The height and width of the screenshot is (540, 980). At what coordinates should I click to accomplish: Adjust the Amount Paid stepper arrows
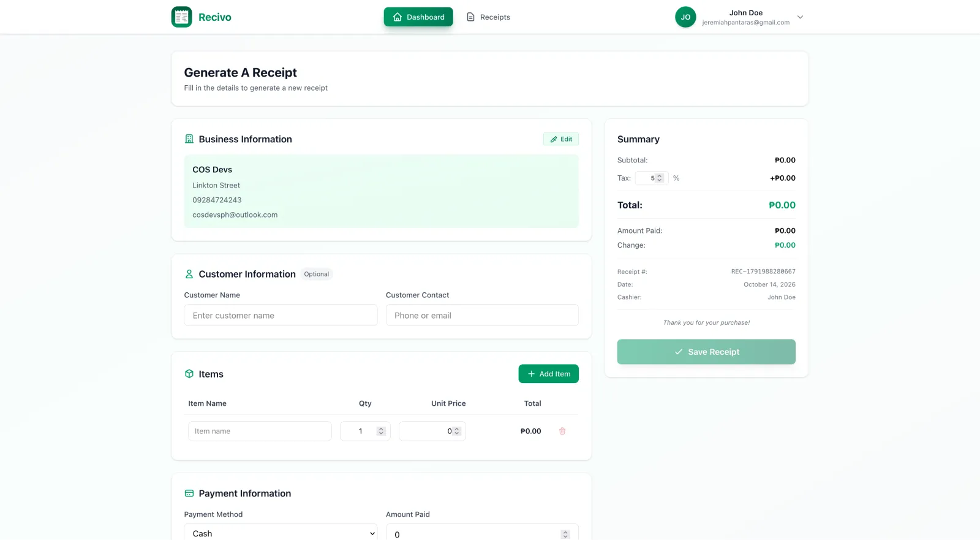(565, 534)
